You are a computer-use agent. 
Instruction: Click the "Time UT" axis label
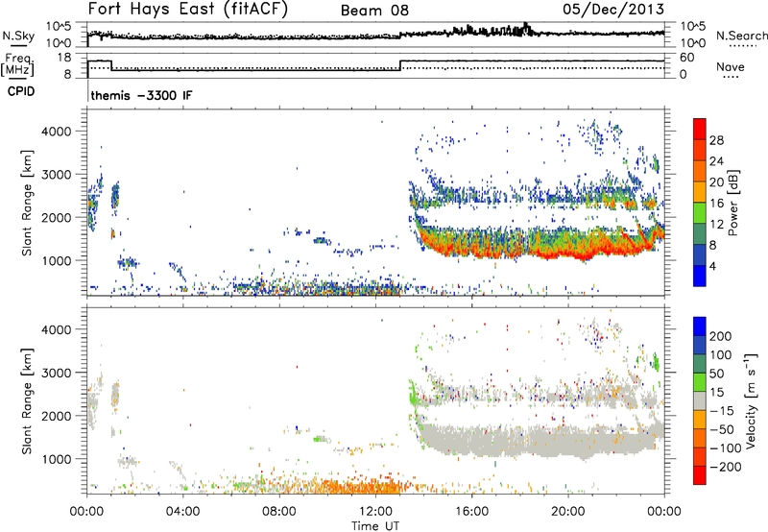click(x=375, y=526)
